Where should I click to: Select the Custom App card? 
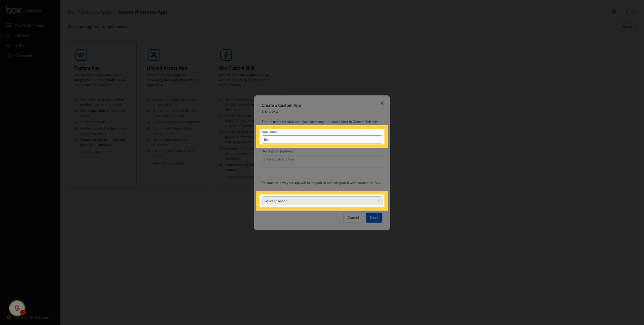(102, 114)
